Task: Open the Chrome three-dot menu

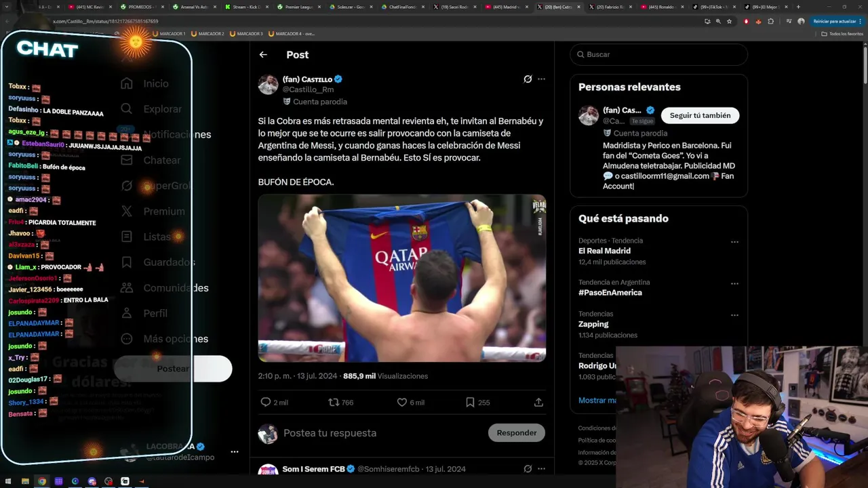Action: [x=861, y=21]
